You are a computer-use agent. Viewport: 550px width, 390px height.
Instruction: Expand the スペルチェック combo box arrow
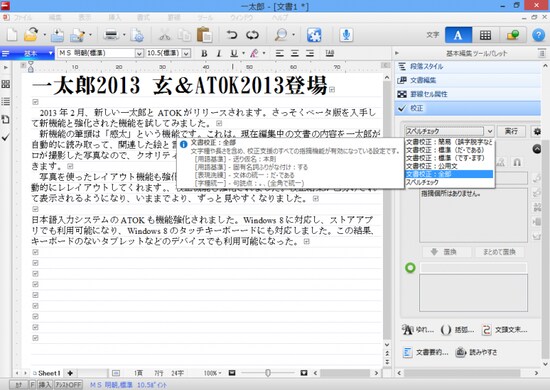coord(490,131)
